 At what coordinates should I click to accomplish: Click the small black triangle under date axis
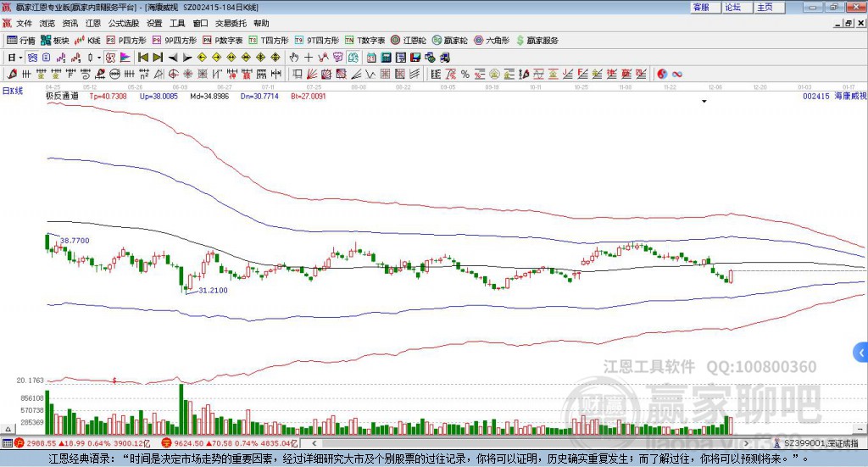(x=704, y=101)
